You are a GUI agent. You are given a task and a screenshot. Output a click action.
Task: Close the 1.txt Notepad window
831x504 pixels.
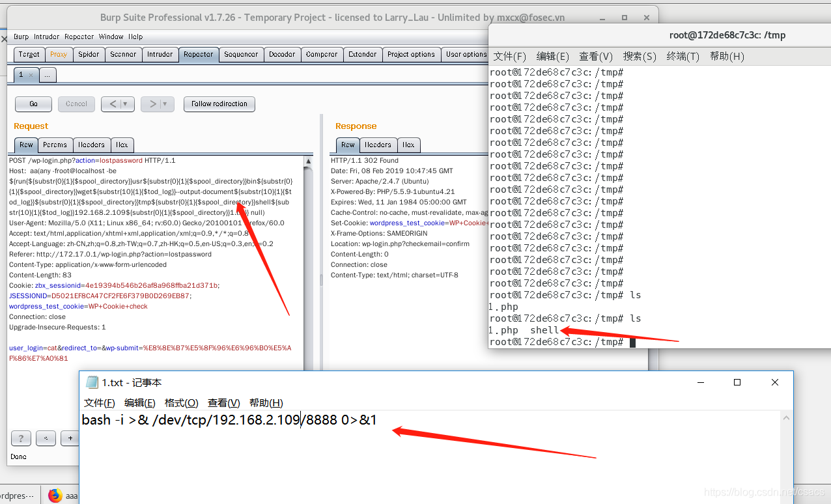pyautogui.click(x=775, y=382)
